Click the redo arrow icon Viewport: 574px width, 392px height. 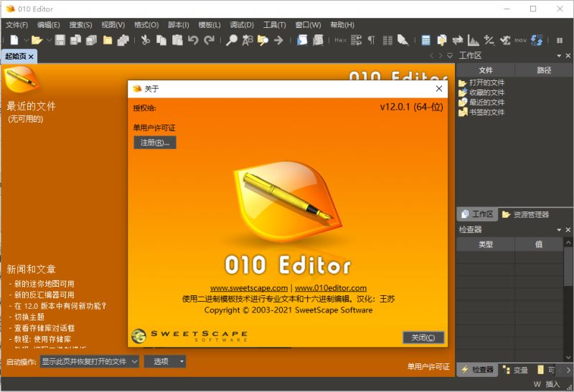click(209, 40)
